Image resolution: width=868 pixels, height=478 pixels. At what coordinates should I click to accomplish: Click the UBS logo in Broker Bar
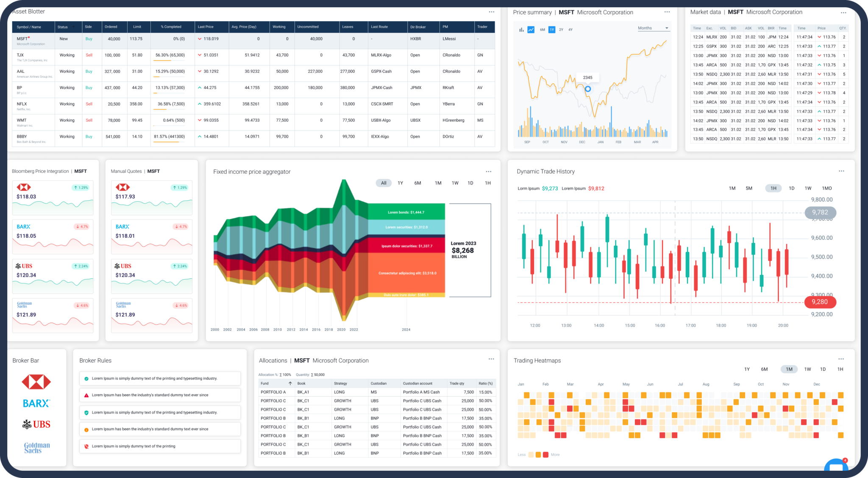[x=36, y=424]
